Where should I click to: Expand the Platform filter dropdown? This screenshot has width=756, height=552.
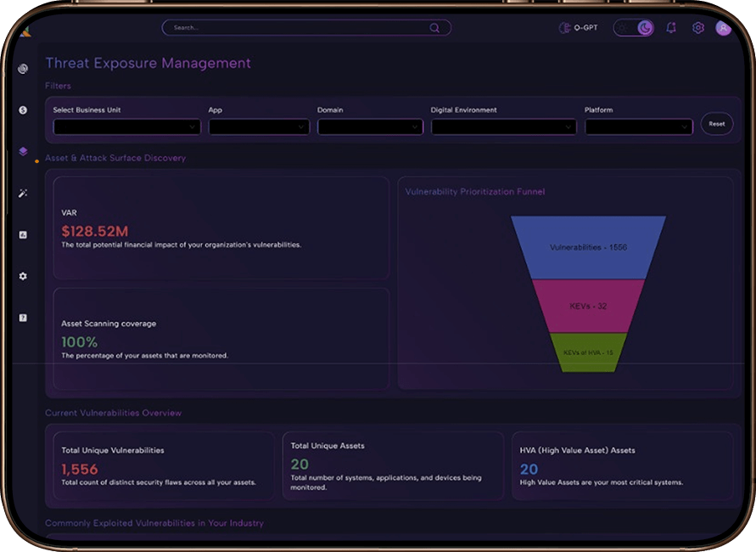(638, 127)
